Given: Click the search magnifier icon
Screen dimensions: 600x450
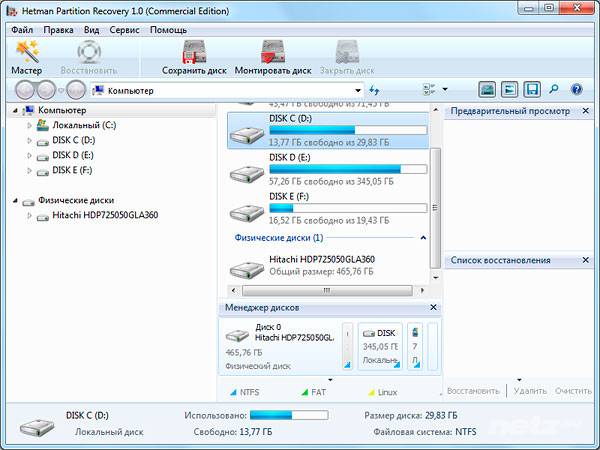Looking at the screenshot, I should click(x=553, y=90).
